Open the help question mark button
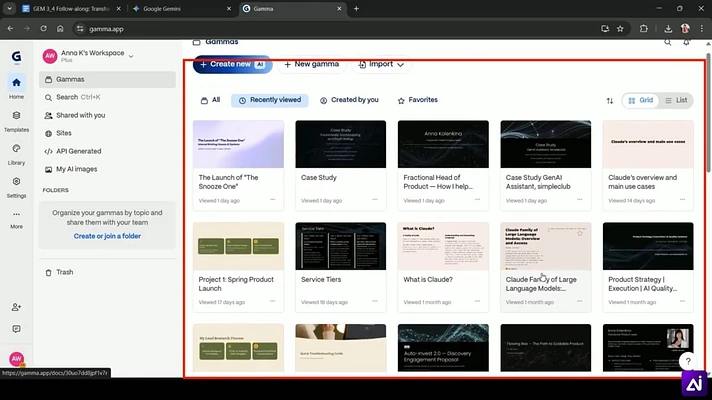 point(688,361)
